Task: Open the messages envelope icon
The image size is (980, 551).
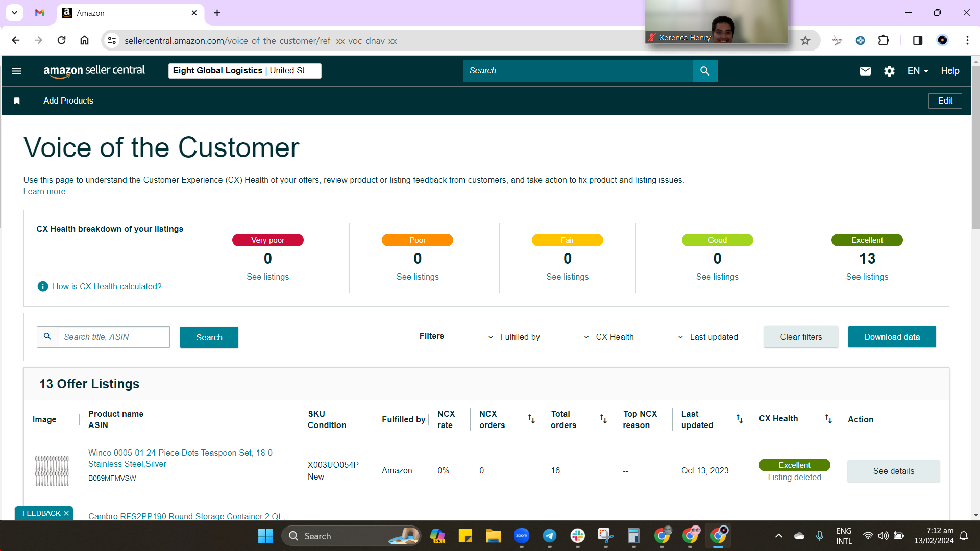Action: point(865,71)
